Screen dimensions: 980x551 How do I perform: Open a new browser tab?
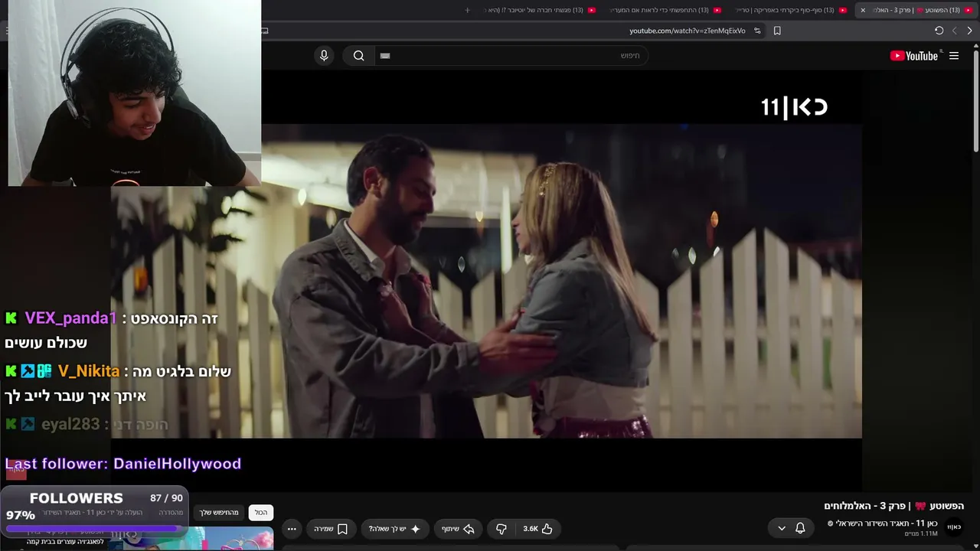[468, 10]
